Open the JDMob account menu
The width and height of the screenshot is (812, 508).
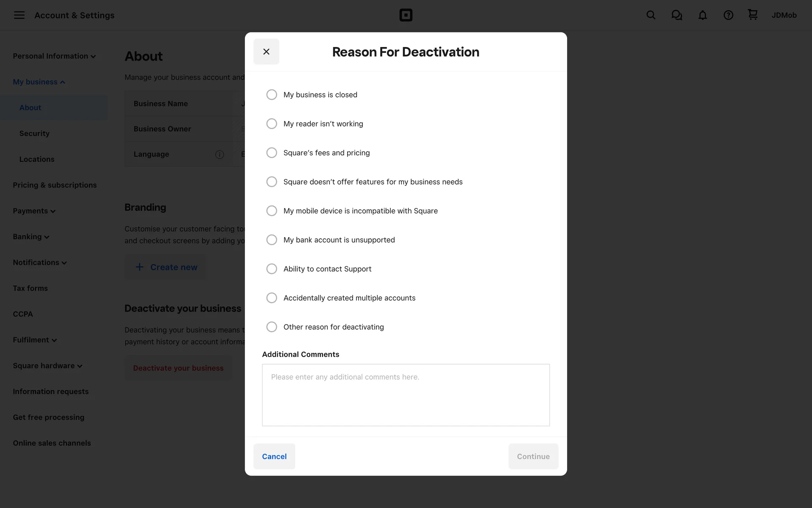tap(784, 15)
